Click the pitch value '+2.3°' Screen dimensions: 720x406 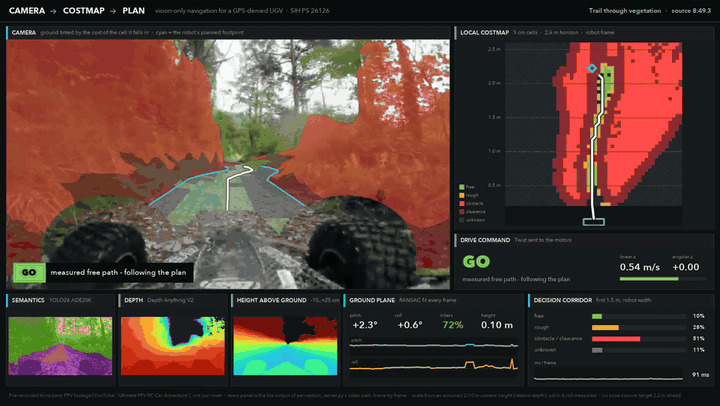365,325
